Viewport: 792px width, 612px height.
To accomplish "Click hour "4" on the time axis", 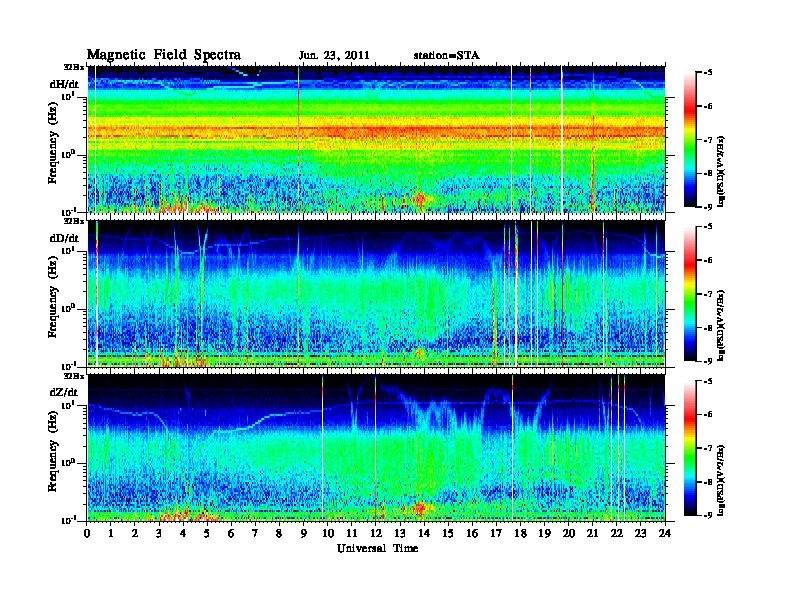I will click(x=183, y=533).
